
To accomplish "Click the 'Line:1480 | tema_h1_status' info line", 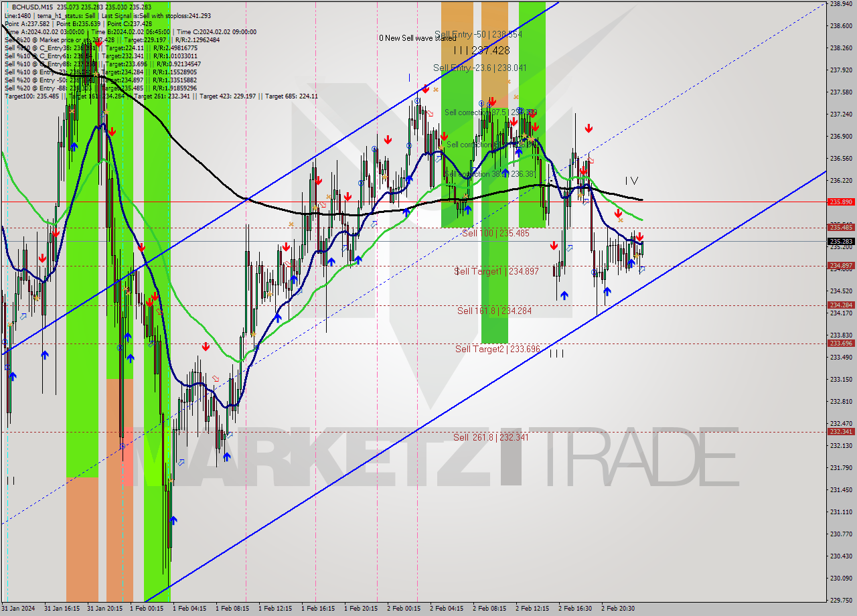I will pos(107,15).
